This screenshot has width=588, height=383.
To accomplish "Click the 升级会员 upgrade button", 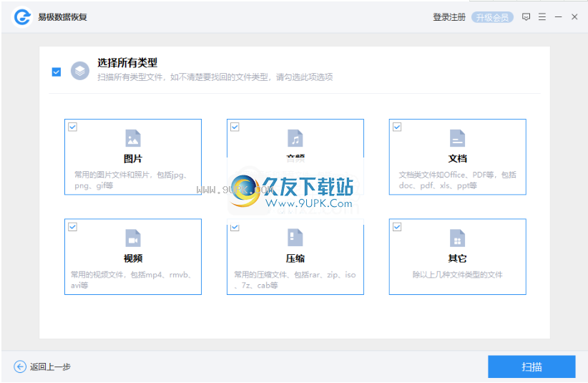I will [492, 17].
